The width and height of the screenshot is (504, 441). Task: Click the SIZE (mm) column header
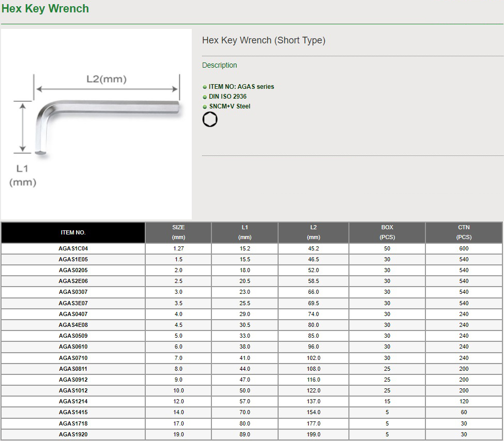tap(178, 232)
